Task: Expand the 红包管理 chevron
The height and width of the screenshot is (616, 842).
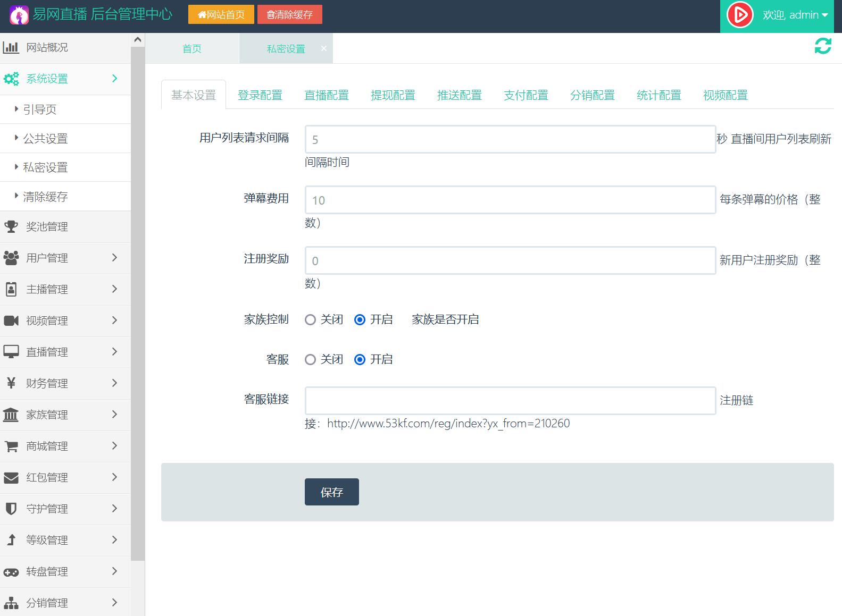Action: [114, 477]
